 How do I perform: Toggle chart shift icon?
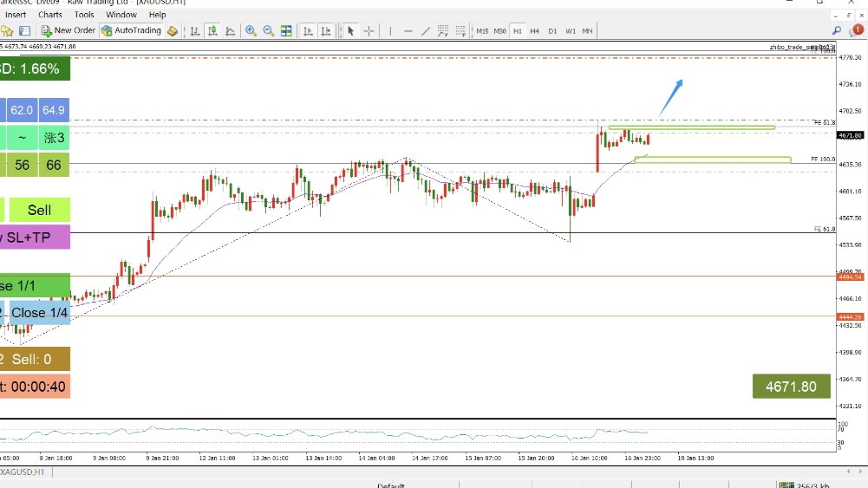pyautogui.click(x=326, y=31)
